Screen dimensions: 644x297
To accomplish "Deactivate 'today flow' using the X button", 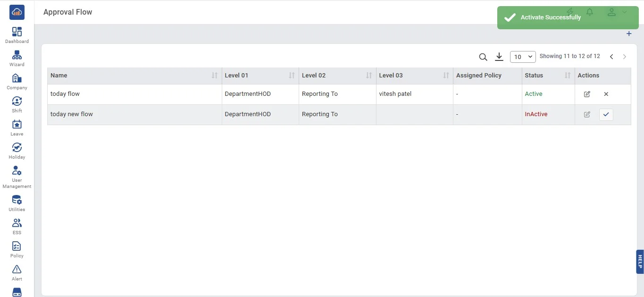I will [x=606, y=94].
